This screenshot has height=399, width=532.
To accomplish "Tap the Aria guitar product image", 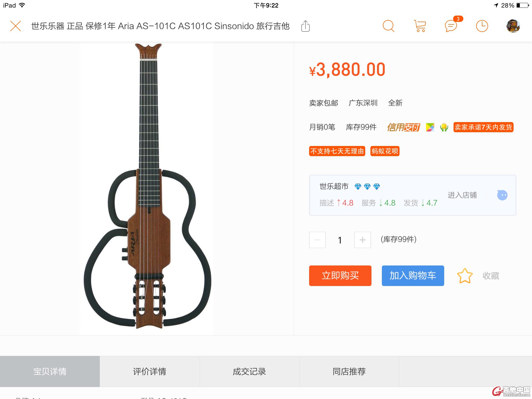I will [x=147, y=187].
